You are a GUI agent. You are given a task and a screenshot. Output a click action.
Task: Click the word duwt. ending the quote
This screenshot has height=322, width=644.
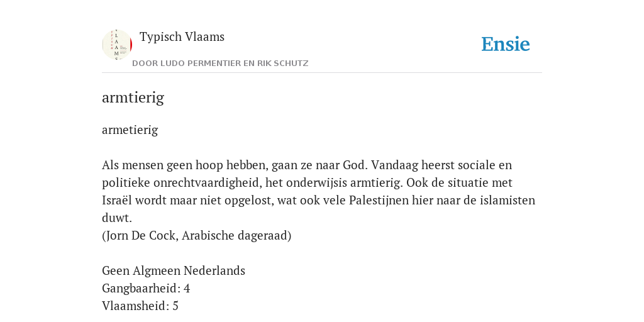pyautogui.click(x=116, y=218)
